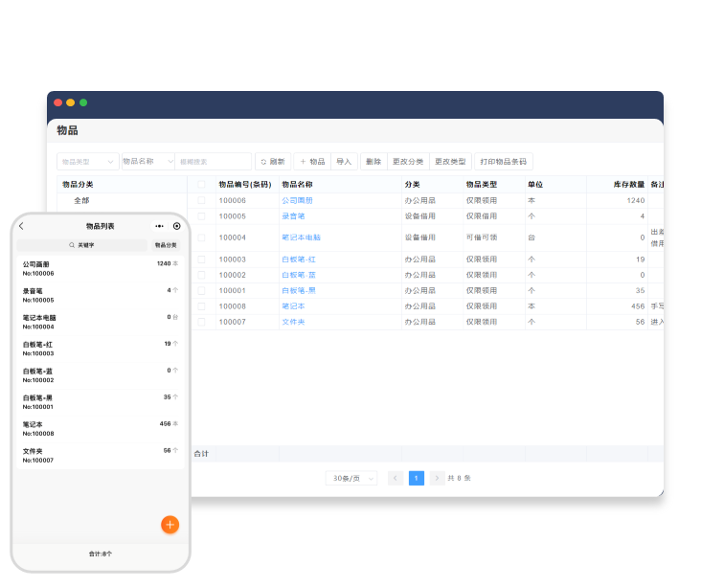The width and height of the screenshot is (724, 588).
Task: Click the 刷新 refresh button
Action: point(273,161)
